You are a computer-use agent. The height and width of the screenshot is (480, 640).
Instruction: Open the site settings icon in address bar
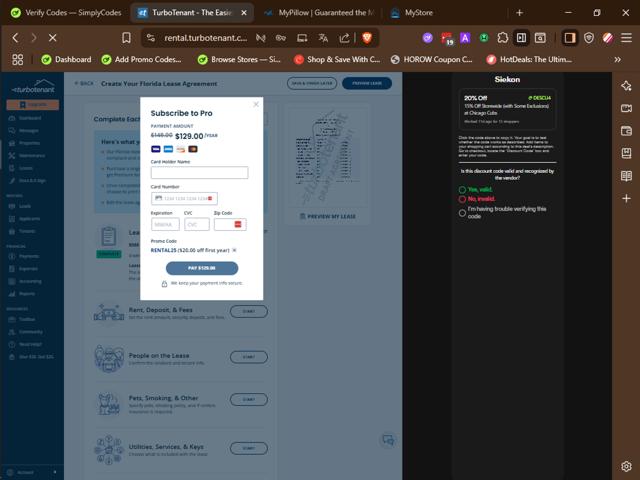coord(151,38)
